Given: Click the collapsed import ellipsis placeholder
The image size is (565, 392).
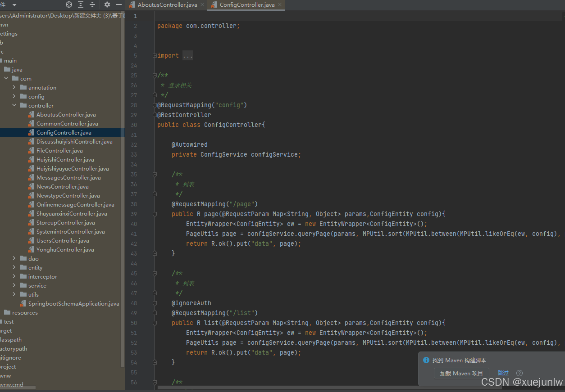Looking at the screenshot, I should coord(188,56).
